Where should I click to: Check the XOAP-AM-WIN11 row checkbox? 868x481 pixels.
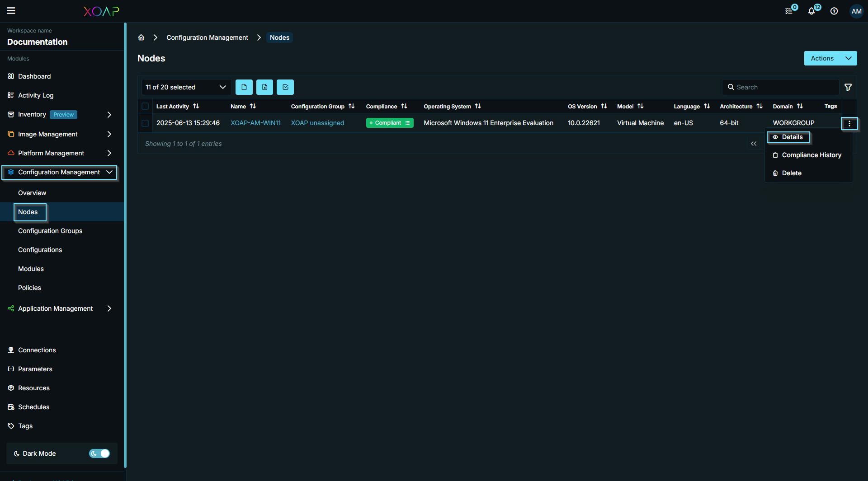tap(145, 123)
